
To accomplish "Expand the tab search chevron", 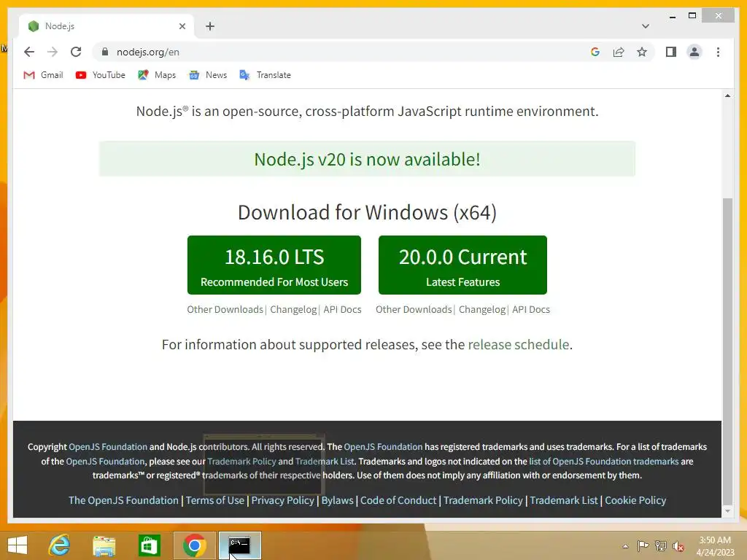I will click(645, 26).
